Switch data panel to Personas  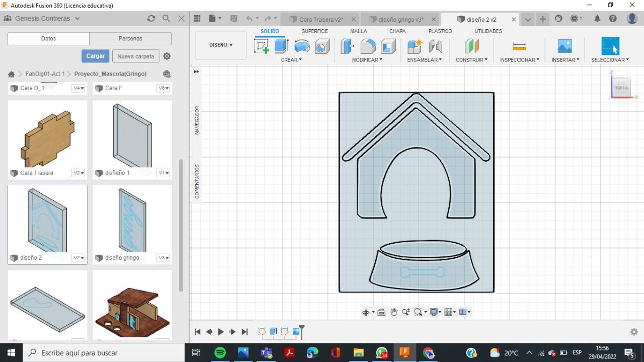[x=130, y=39]
